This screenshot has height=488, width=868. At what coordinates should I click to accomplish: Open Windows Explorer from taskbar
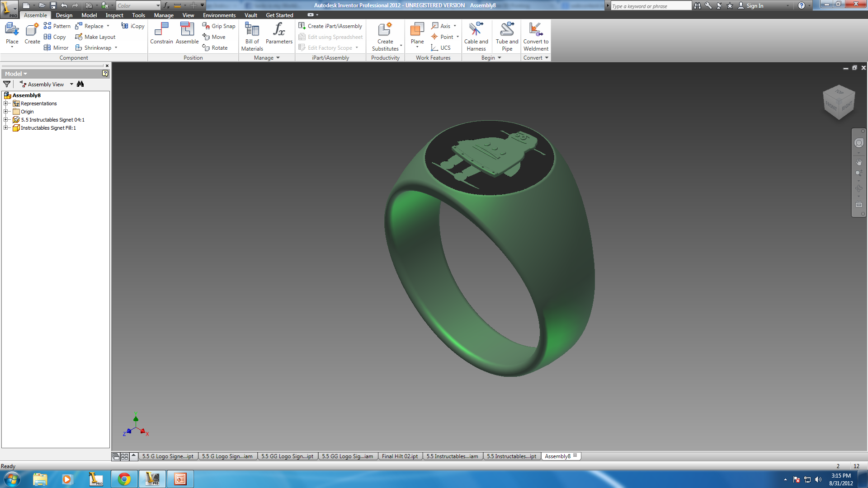(x=40, y=479)
